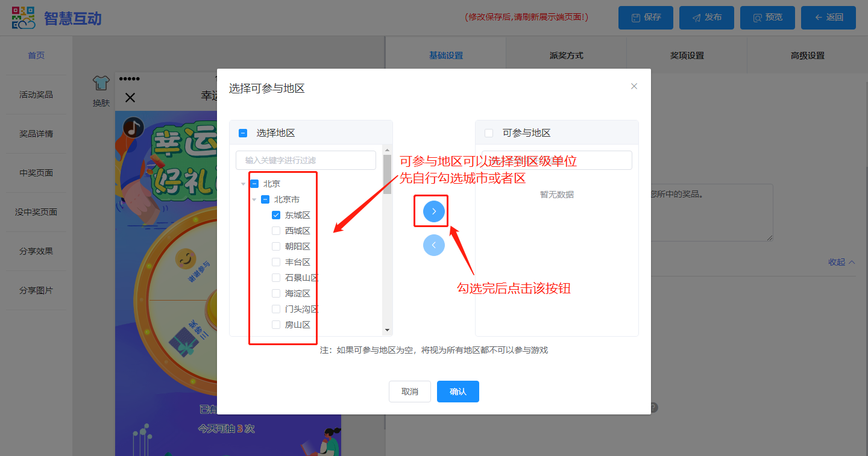Viewport: 868px width, 456px height.
Task: Uncheck the 东城区 checkbox
Action: 276,215
